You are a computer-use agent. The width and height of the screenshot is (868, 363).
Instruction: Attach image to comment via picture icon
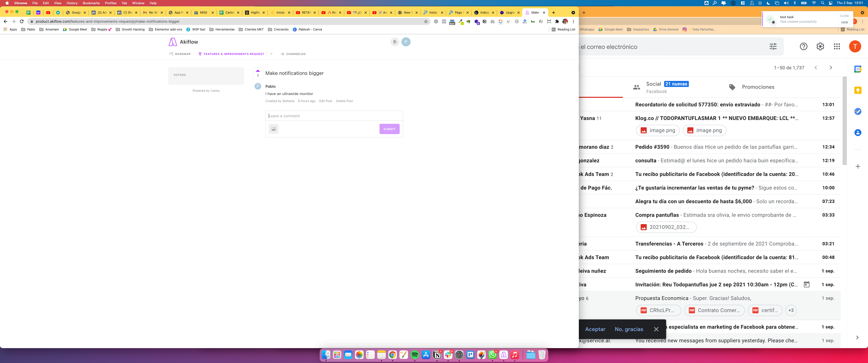point(274,129)
